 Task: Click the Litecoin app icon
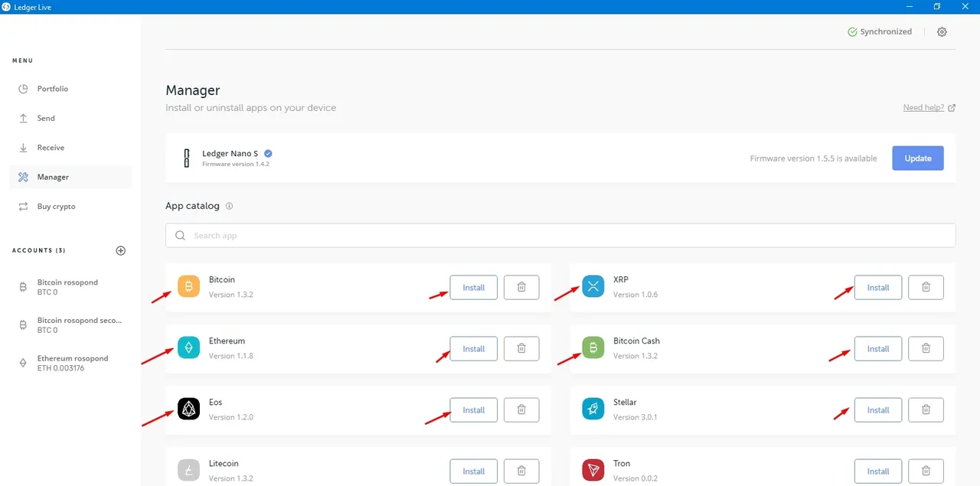point(188,471)
